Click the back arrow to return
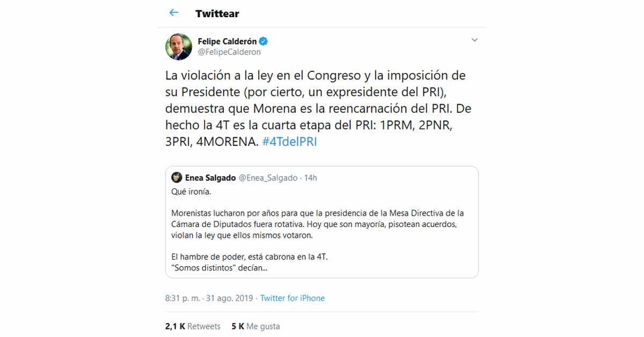The width and height of the screenshot is (644, 337). pyautogui.click(x=173, y=12)
